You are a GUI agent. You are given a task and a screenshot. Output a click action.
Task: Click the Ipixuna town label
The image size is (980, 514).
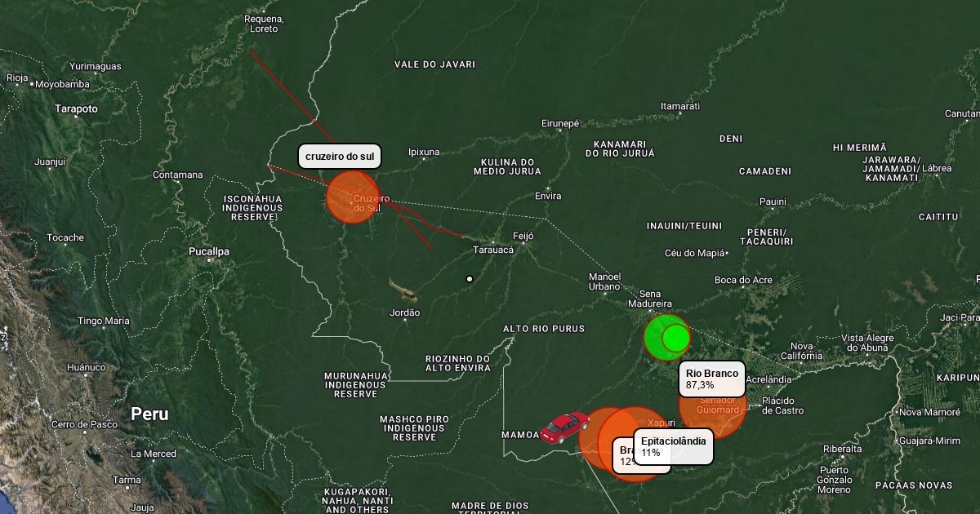click(424, 152)
